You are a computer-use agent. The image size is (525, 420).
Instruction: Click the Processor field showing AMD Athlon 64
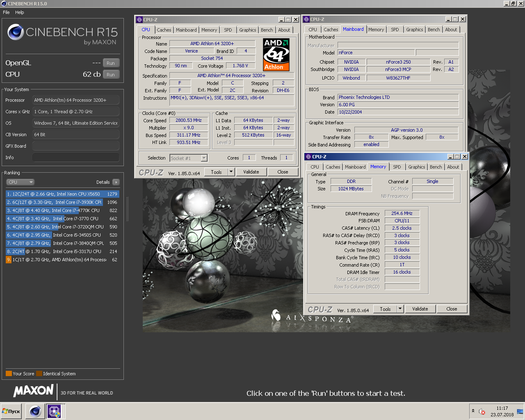coord(76,100)
